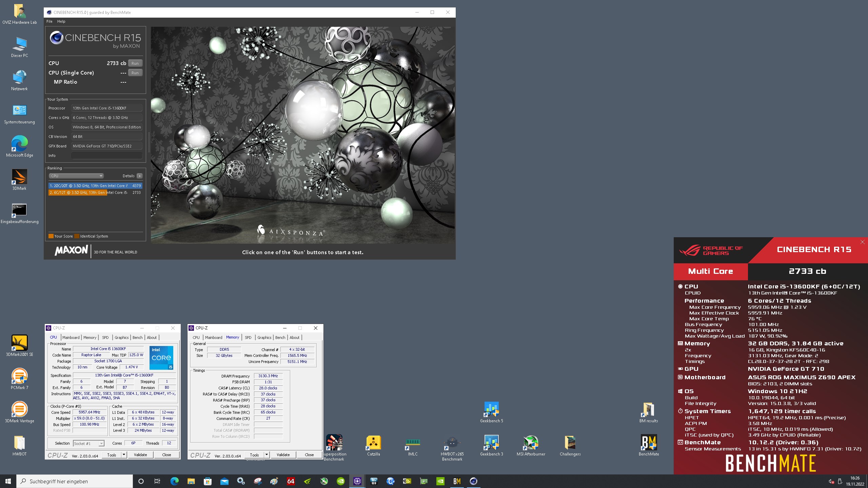Open the File Explorer taskbar icon

(x=191, y=481)
